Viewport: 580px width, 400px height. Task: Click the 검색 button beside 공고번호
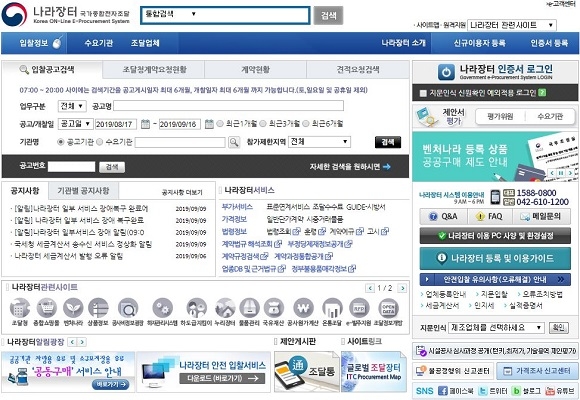pyautogui.click(x=112, y=167)
